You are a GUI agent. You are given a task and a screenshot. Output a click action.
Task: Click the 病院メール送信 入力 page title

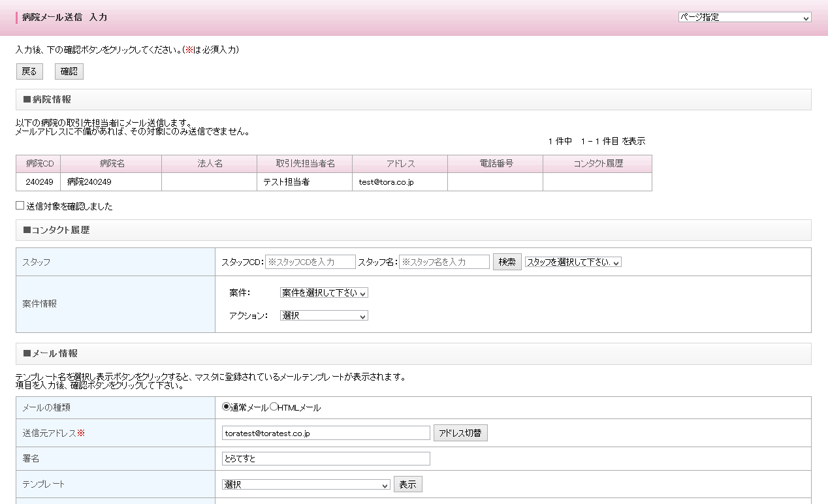click(x=65, y=18)
